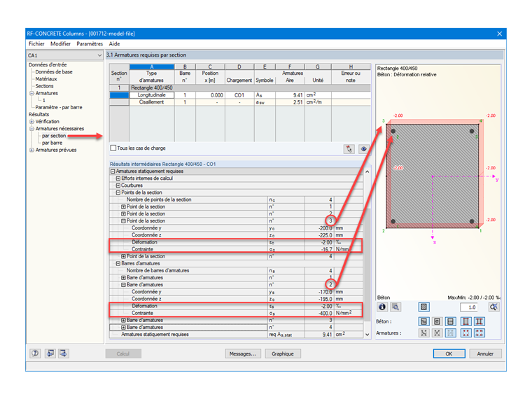Viewport: 532px width, 399px height.
Task: Click show-all zoom icon with cross
Action: click(493, 307)
